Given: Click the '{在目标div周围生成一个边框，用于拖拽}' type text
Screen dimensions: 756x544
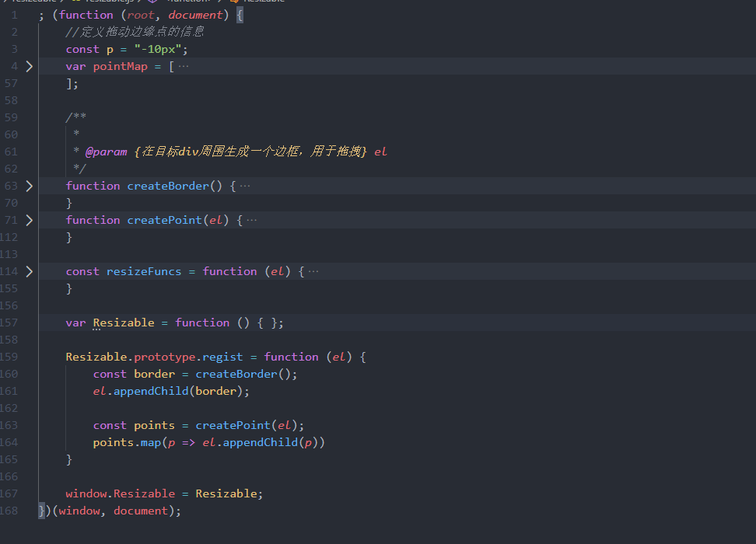Looking at the screenshot, I should [x=250, y=152].
